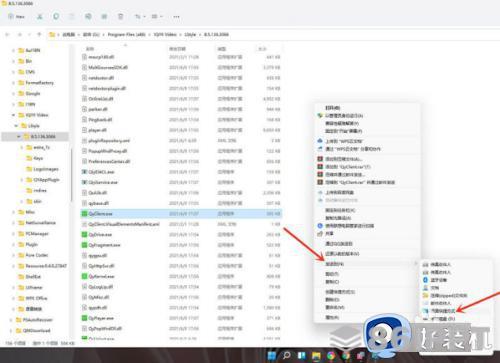Collapse the LStyle folder node

pyautogui.click(x=16, y=126)
